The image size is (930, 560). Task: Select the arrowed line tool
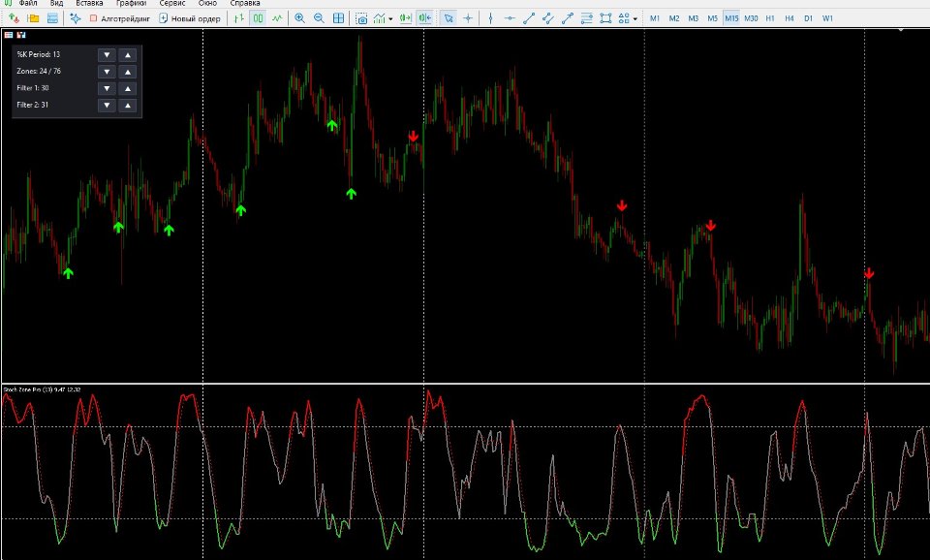567,18
